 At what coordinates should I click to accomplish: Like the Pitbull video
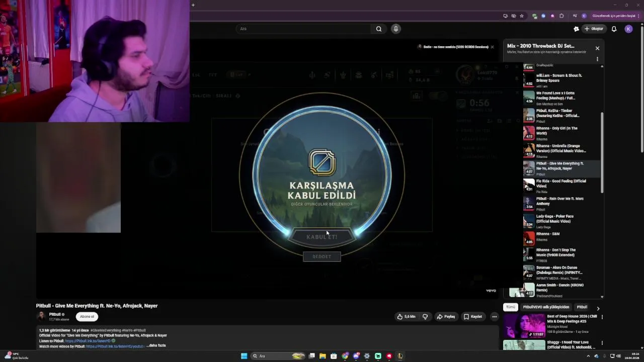click(407, 317)
